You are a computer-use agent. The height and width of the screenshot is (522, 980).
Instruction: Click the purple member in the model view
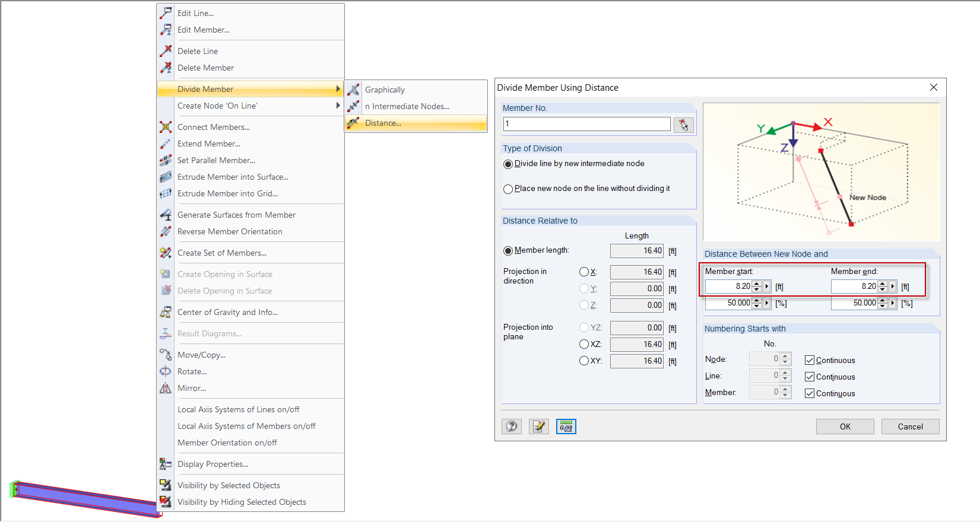[x=86, y=498]
